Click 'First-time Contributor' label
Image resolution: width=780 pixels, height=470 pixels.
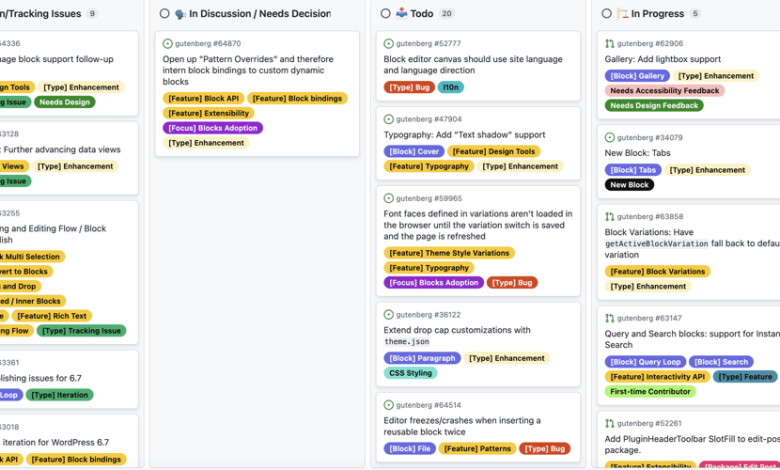pos(650,392)
